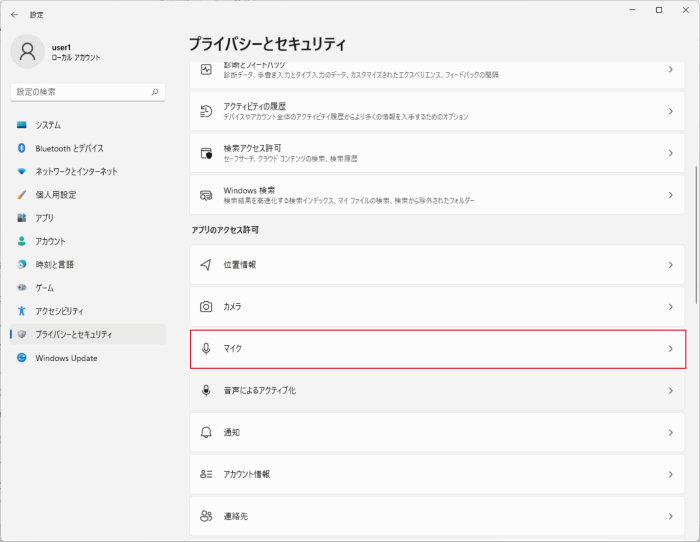
Task: Click the 音声によるアクティブ化 microphone icon
Action: (x=206, y=391)
